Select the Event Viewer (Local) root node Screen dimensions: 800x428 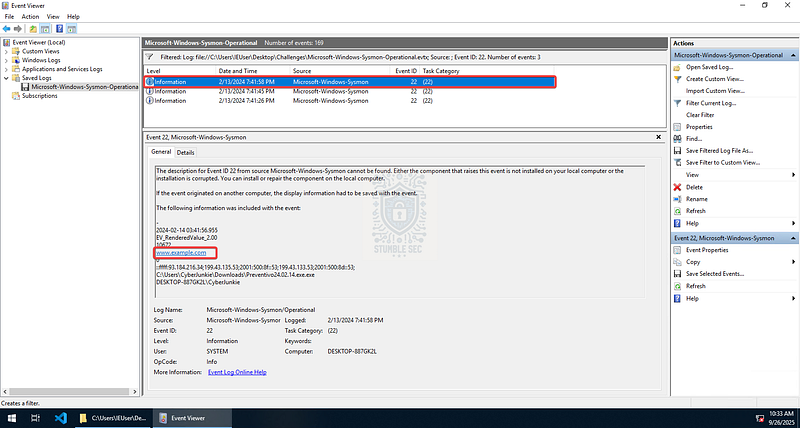[39, 42]
